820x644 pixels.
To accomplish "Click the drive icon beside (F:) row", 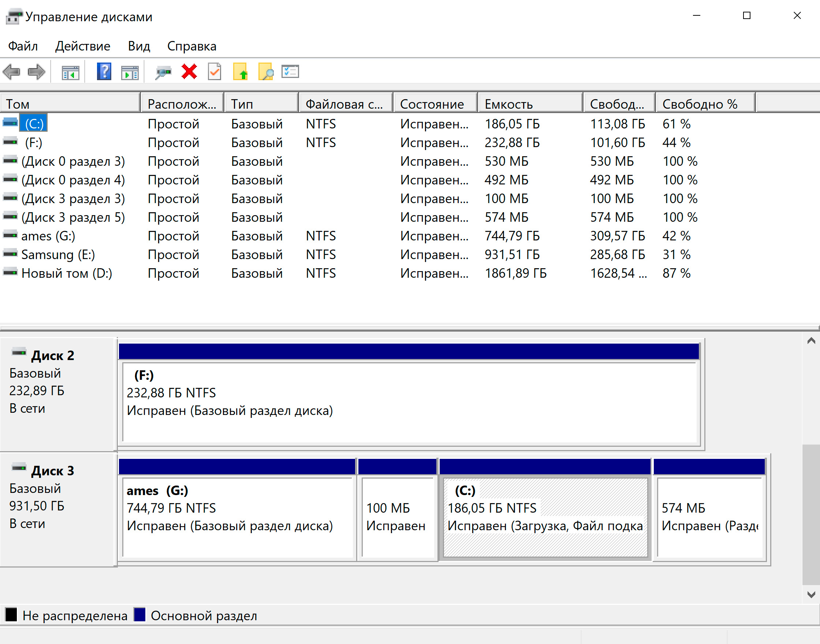I will click(x=10, y=141).
